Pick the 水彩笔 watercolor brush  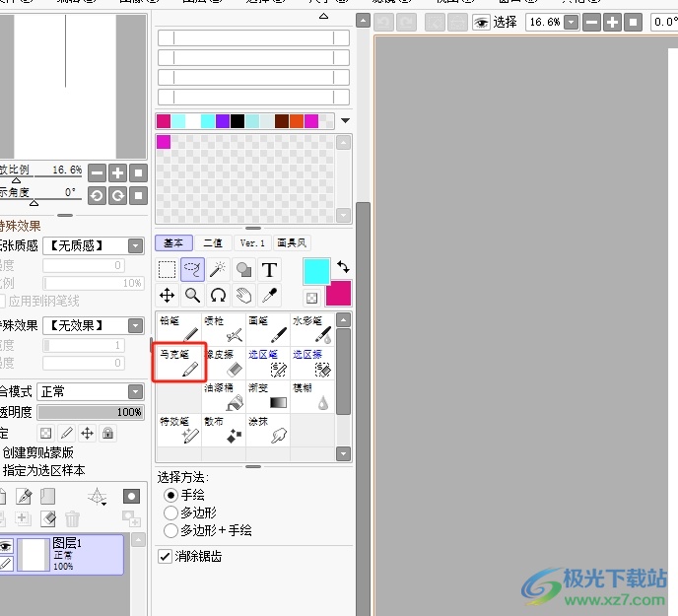click(312, 329)
